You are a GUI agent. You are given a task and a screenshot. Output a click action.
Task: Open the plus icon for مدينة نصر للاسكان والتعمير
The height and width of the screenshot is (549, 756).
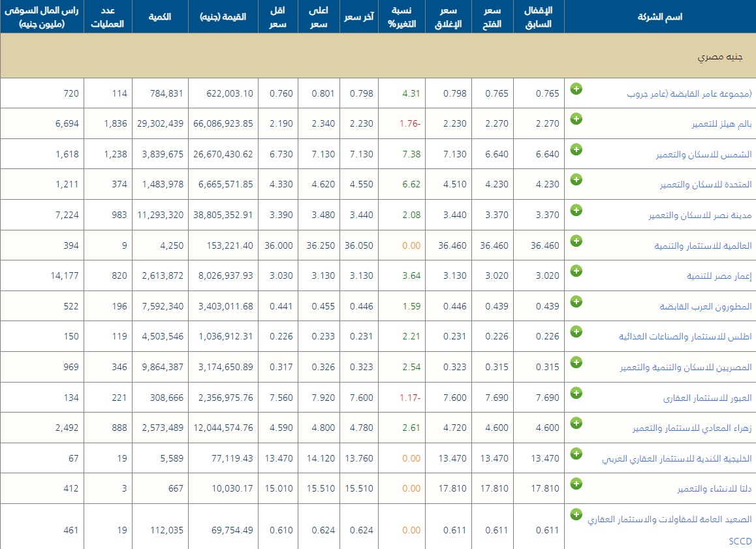576,210
